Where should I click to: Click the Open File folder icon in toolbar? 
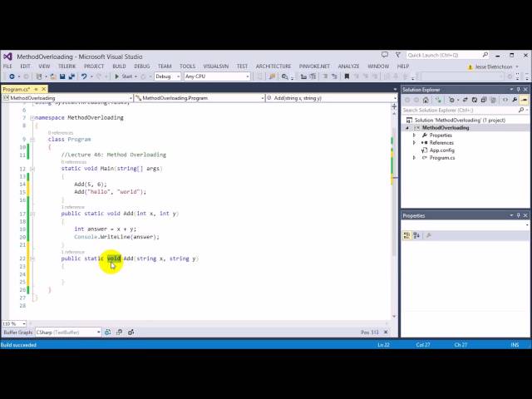click(x=53, y=76)
